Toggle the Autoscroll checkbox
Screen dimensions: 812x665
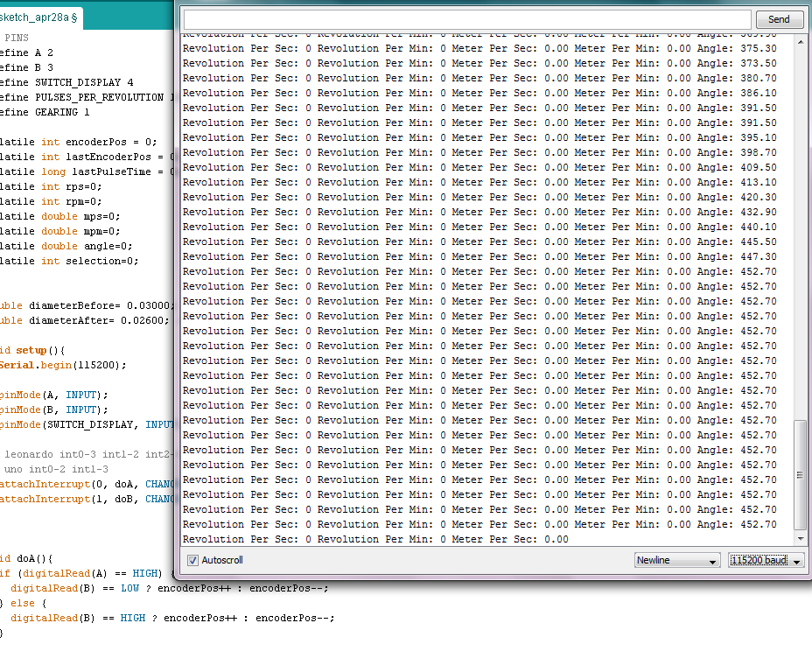[x=192, y=560]
